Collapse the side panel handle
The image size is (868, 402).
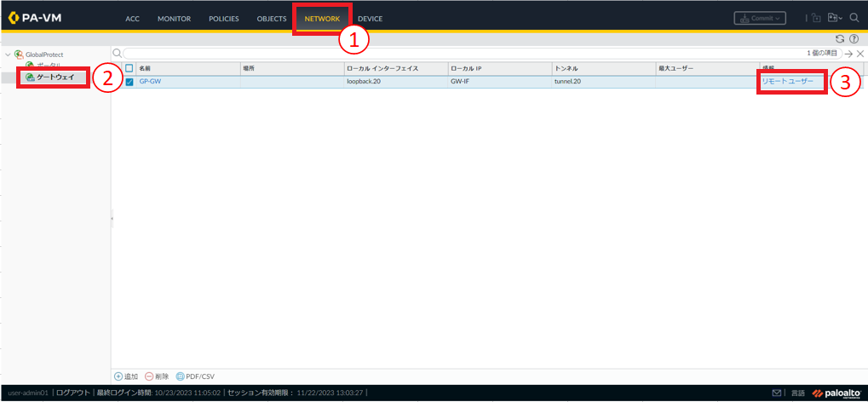pyautogui.click(x=112, y=219)
